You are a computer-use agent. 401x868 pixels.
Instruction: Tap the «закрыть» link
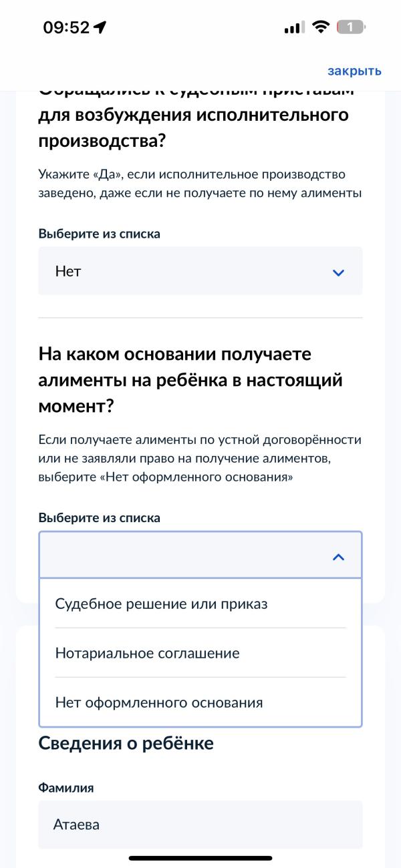coord(354,71)
